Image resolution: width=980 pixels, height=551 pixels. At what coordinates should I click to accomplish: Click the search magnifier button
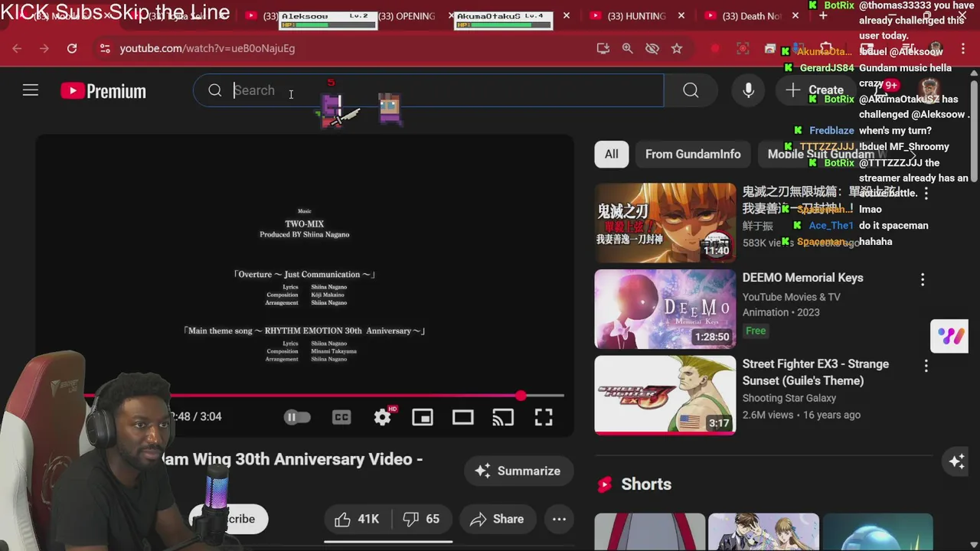(x=691, y=90)
